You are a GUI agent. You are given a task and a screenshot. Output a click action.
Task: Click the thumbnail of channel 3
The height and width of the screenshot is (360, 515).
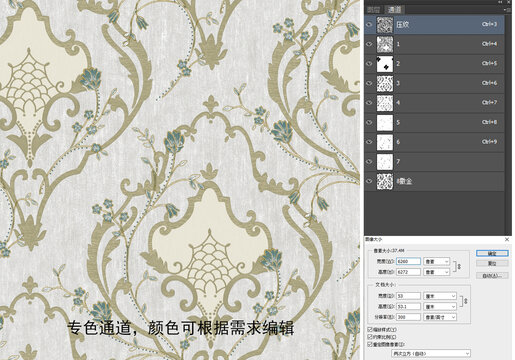pos(385,84)
